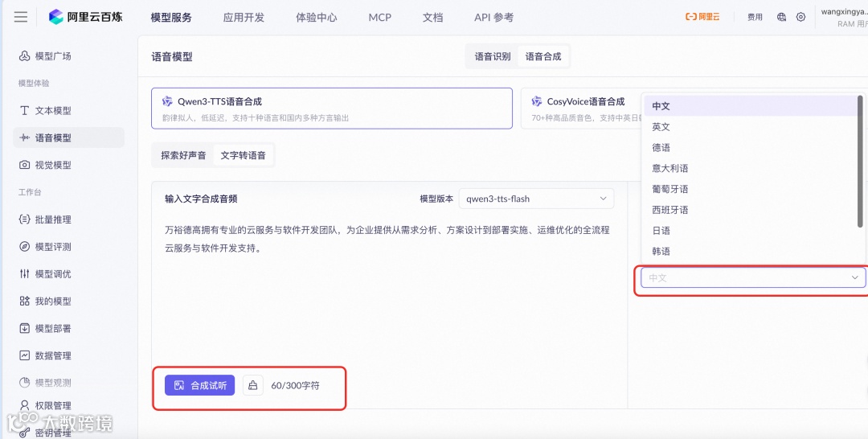Open the 应用开发 top menu
This screenshot has height=439, width=868.
point(244,17)
